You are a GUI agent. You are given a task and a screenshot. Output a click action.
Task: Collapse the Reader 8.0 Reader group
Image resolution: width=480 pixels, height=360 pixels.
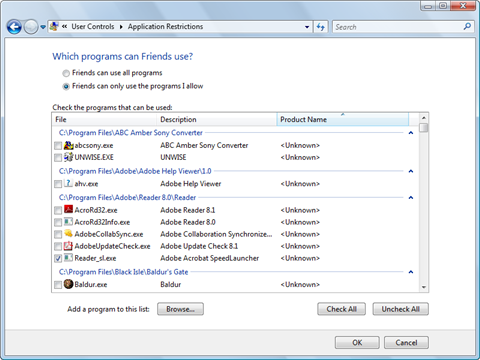point(411,197)
